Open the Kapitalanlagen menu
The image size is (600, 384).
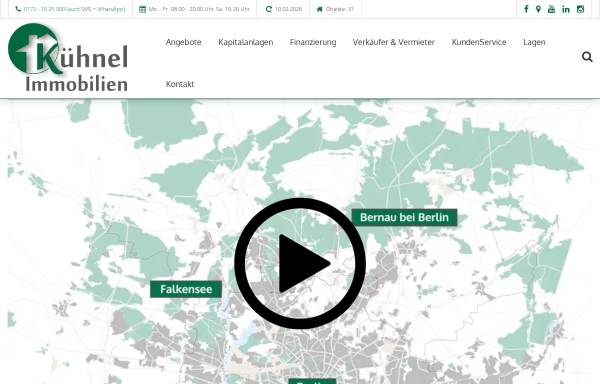246,42
